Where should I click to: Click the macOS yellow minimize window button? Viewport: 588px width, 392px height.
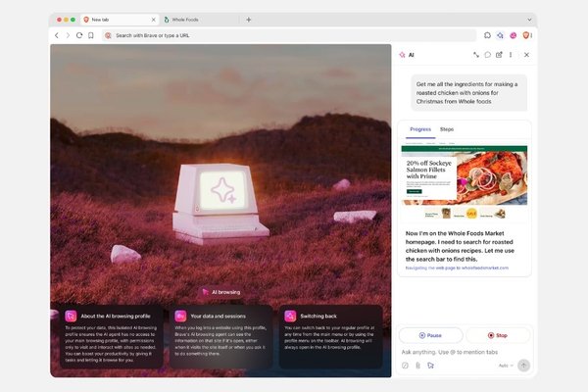[66, 20]
